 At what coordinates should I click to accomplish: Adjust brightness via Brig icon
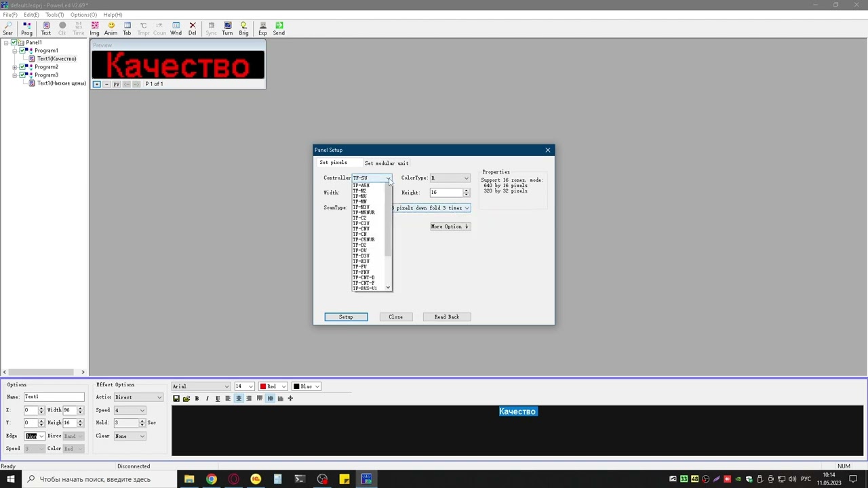point(243,28)
